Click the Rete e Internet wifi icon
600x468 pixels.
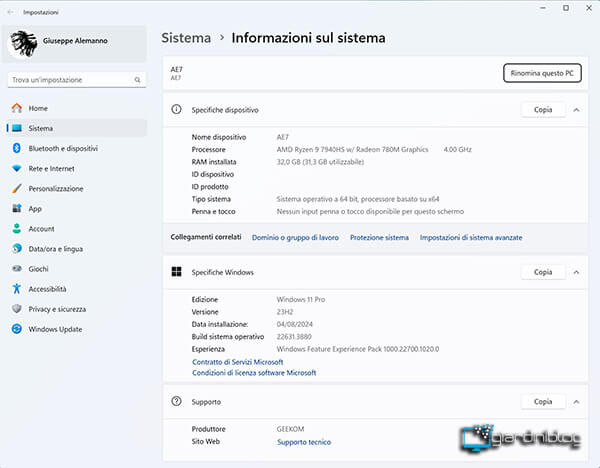click(x=16, y=168)
